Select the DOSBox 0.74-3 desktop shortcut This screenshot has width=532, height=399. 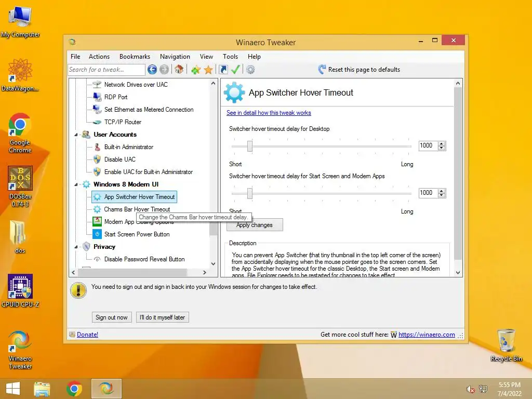pos(20,187)
